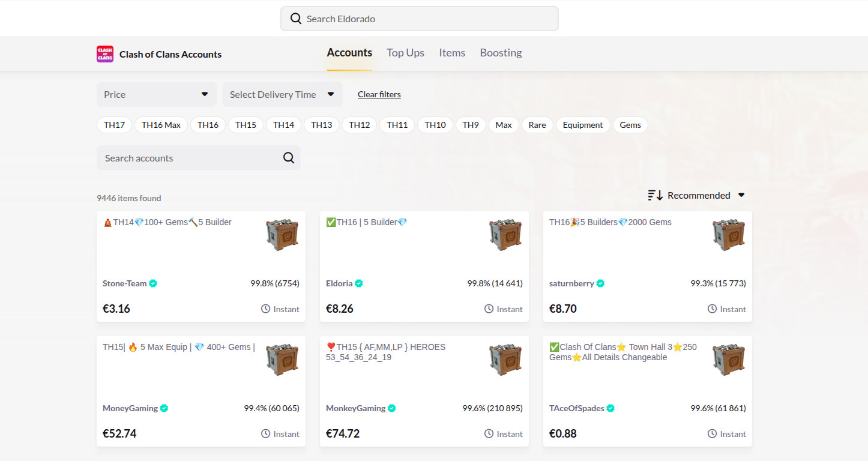Viewport: 868px width, 461px height.
Task: Toggle the TH17 filter chip
Action: click(114, 125)
